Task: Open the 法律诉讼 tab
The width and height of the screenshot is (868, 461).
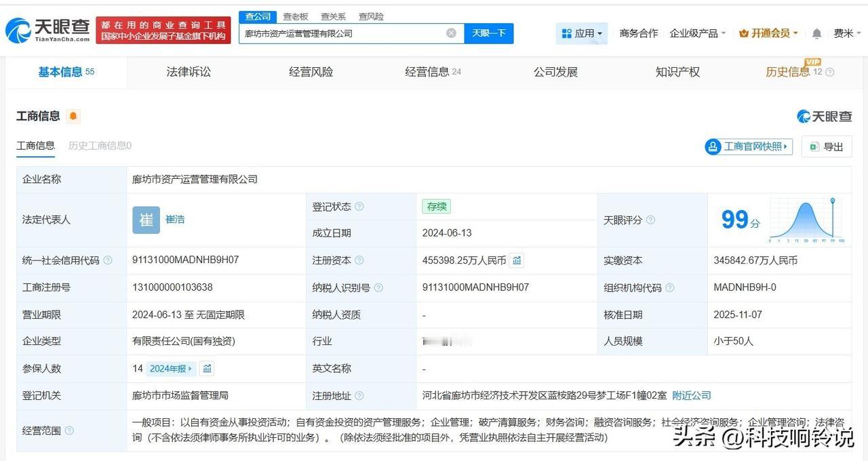Action: click(189, 72)
